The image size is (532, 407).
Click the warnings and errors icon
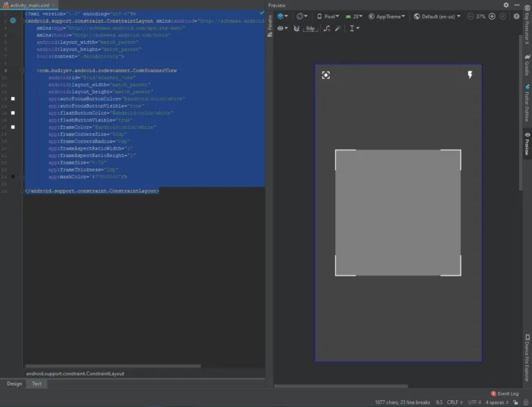(x=516, y=16)
